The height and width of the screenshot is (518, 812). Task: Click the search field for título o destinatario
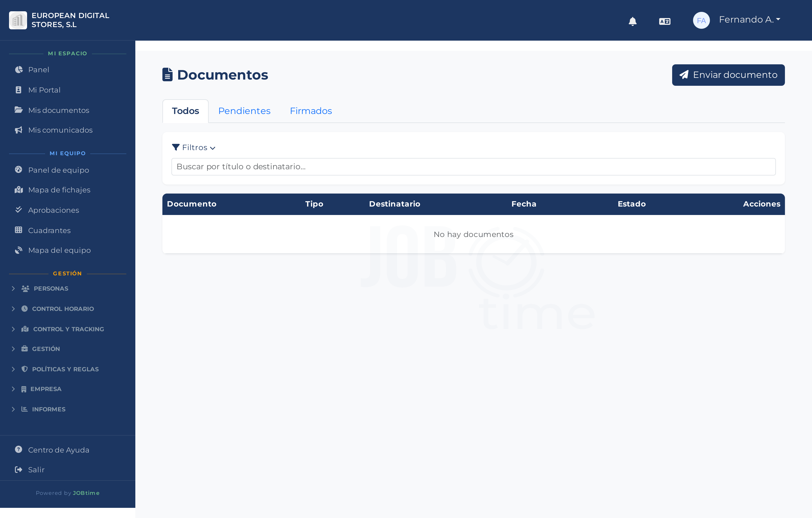[x=473, y=166]
